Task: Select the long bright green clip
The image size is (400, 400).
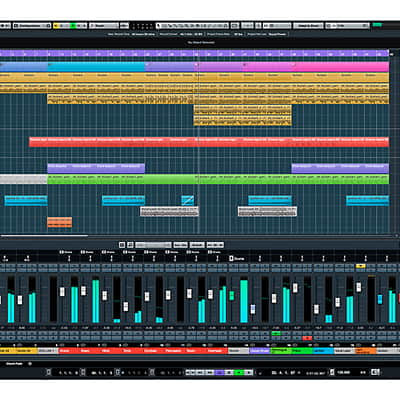Action: coord(218,179)
